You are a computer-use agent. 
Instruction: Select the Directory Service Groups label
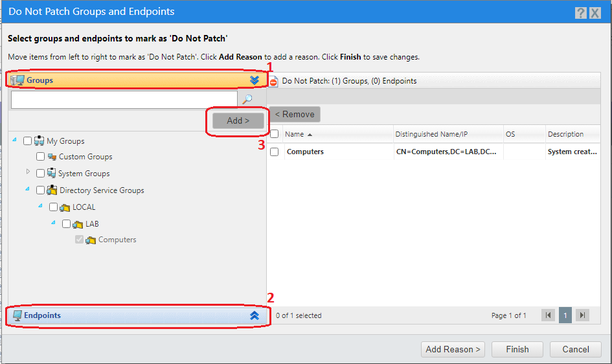point(102,190)
